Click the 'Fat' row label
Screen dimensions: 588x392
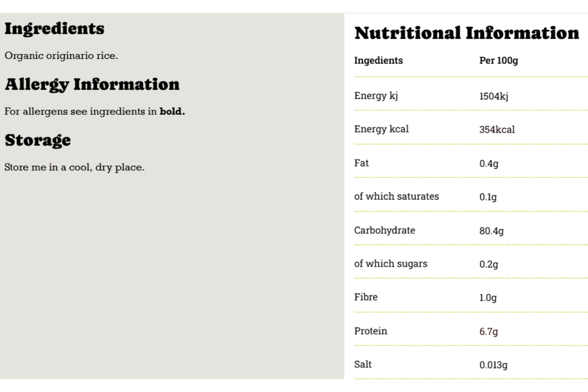click(x=362, y=163)
